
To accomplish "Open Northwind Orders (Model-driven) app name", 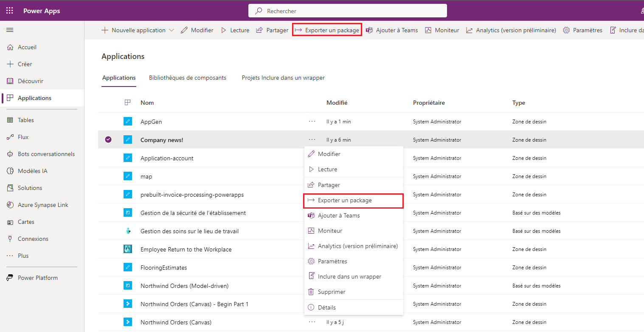I will (x=184, y=286).
